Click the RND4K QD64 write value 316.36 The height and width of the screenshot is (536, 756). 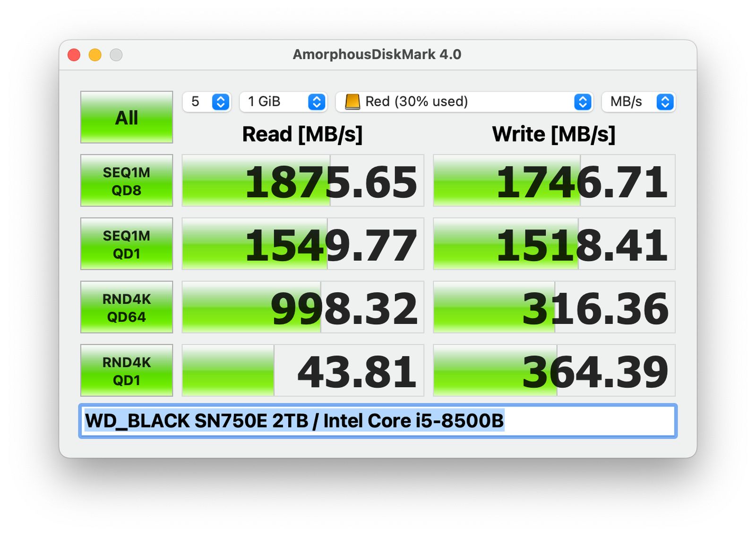[x=554, y=307]
